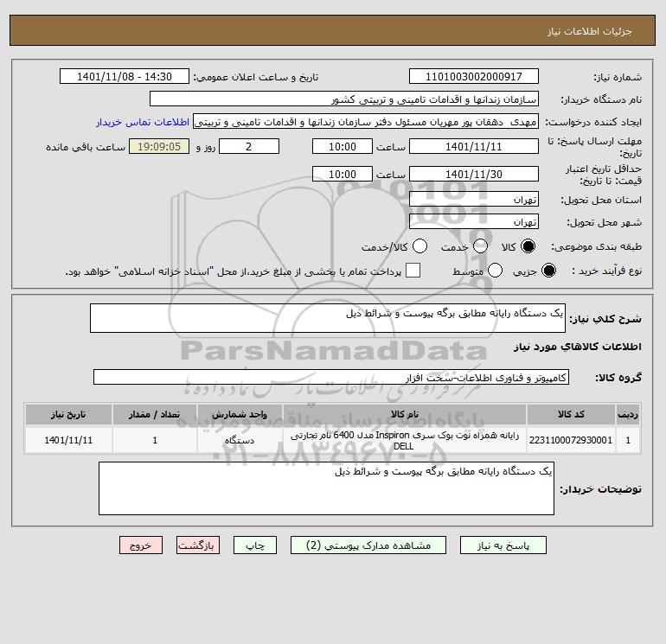Click the پاسخ به نیاز button
This screenshot has height=644, width=666.
(x=503, y=545)
